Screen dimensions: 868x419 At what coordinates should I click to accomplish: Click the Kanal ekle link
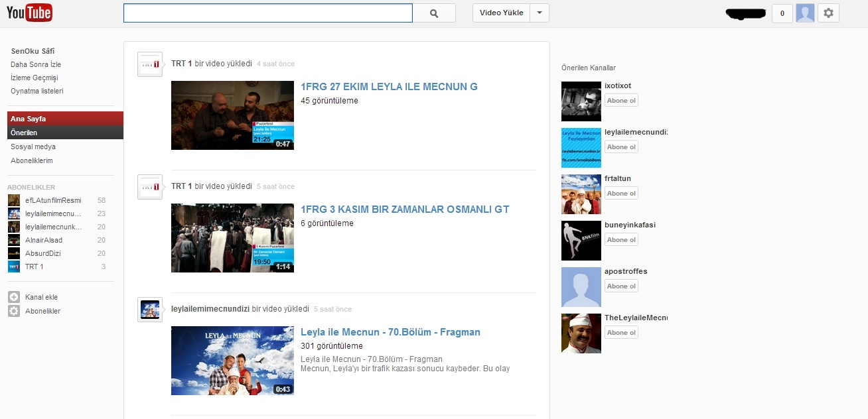41,297
